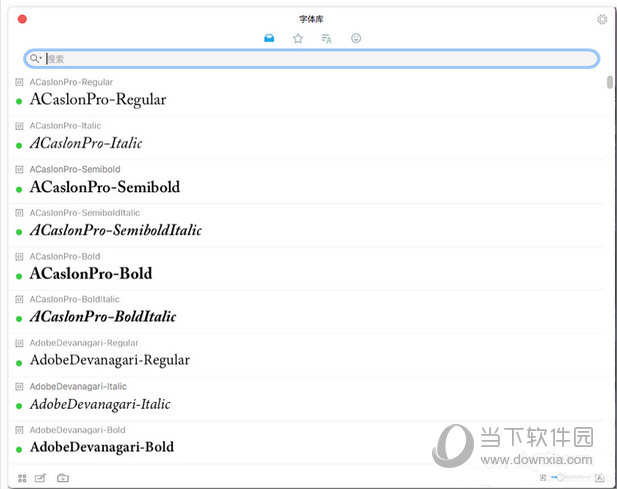Switch to the starred favorites tab
Screen dimensions: 617x489
tap(298, 38)
